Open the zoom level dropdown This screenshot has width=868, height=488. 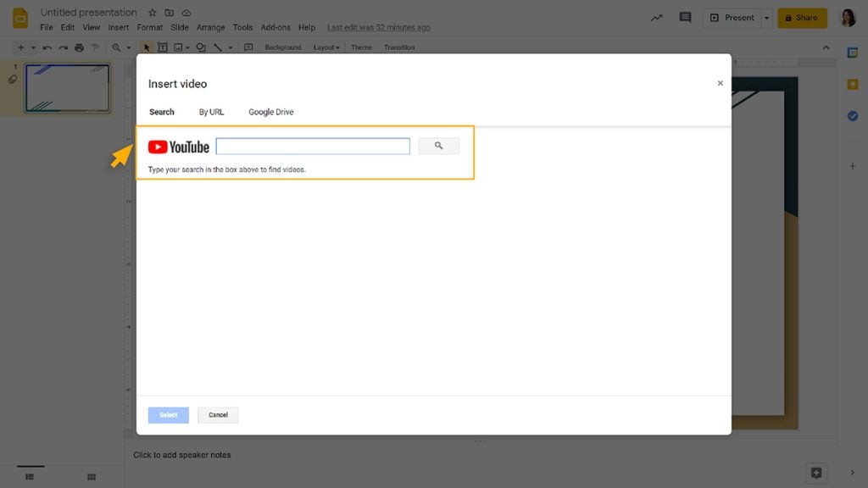(128, 47)
